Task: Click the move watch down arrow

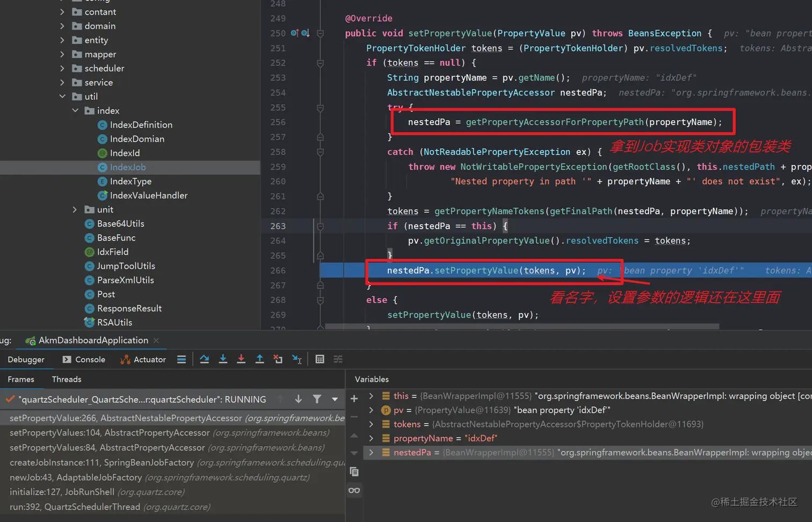Action: coord(354,453)
